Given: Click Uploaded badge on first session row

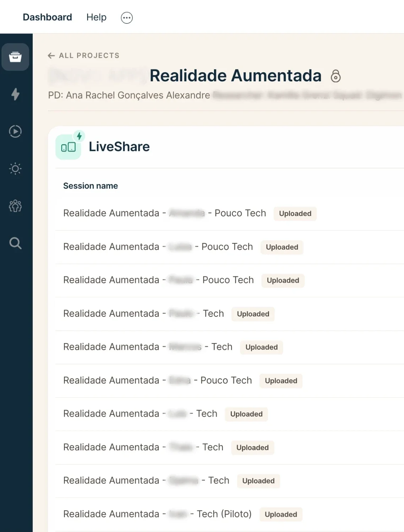Looking at the screenshot, I should [x=295, y=214].
